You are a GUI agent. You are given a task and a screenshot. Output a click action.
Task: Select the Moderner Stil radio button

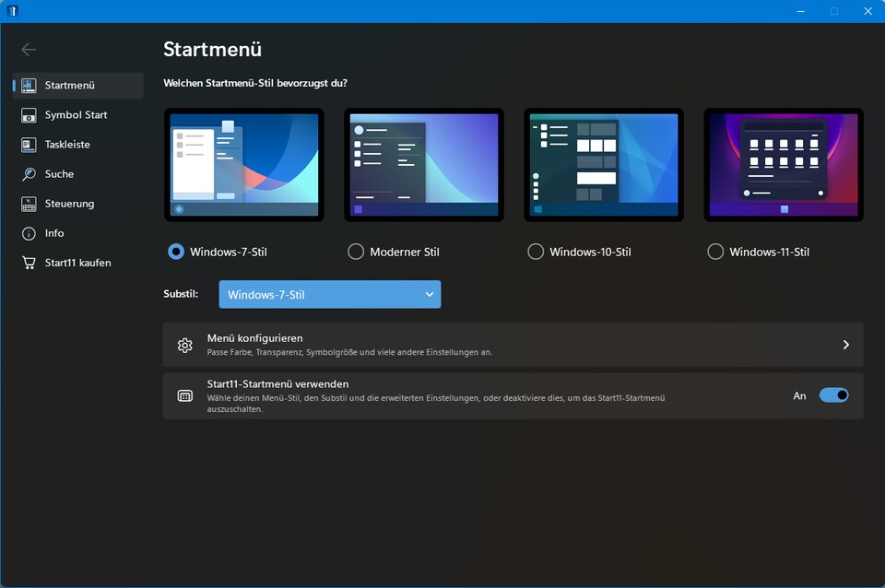tap(355, 251)
